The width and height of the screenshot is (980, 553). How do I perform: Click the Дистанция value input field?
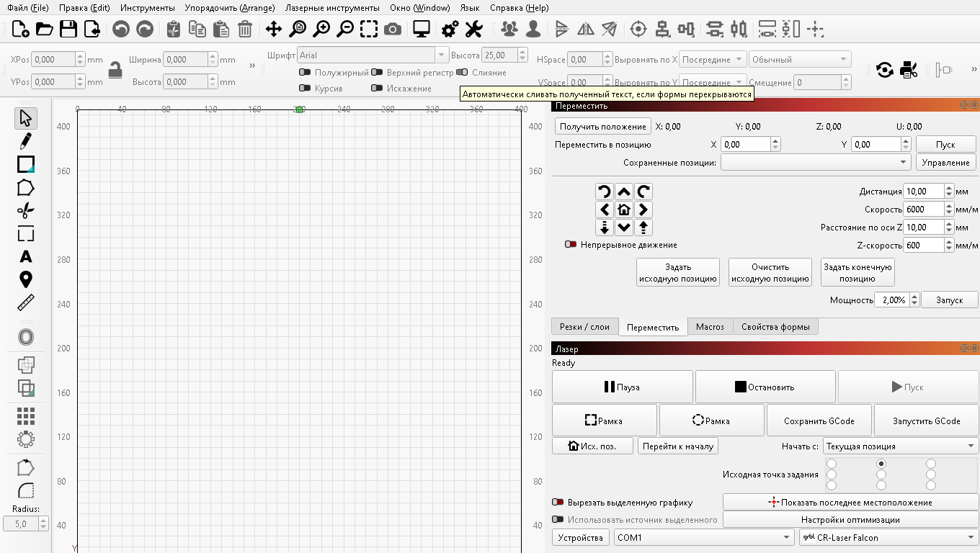pos(923,192)
